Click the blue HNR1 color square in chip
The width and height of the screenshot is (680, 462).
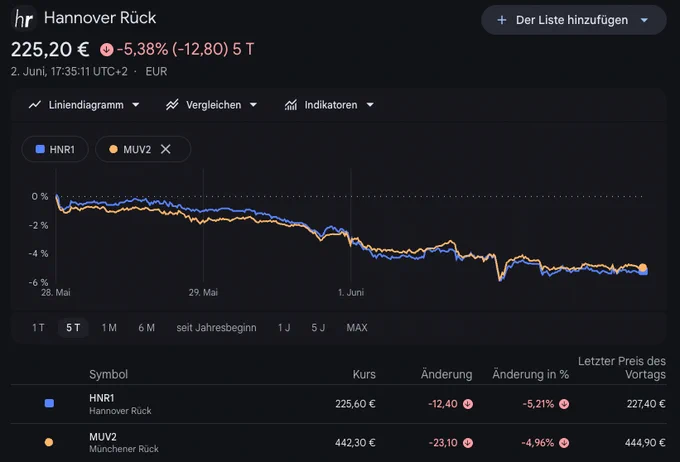[40, 149]
